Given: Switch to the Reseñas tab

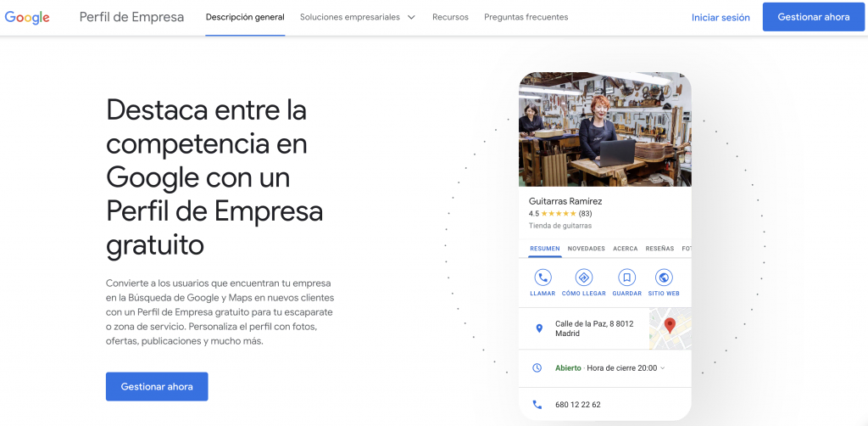Looking at the screenshot, I should click(659, 249).
